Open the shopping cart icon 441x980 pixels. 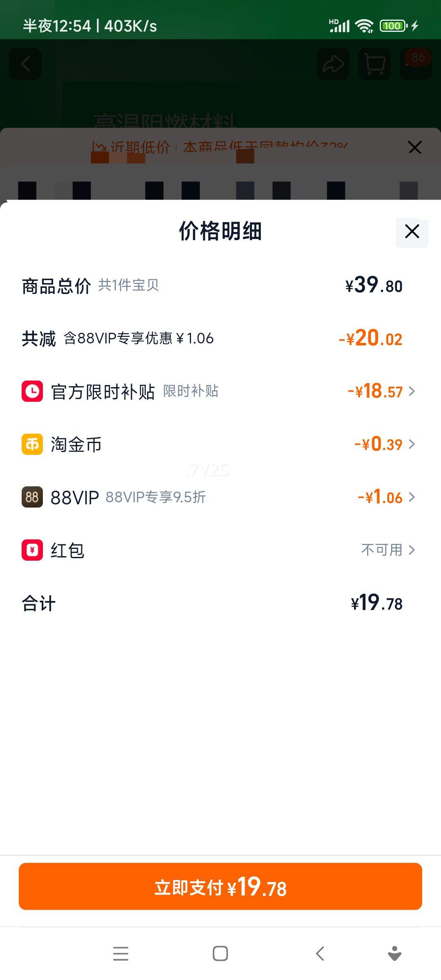pos(374,64)
